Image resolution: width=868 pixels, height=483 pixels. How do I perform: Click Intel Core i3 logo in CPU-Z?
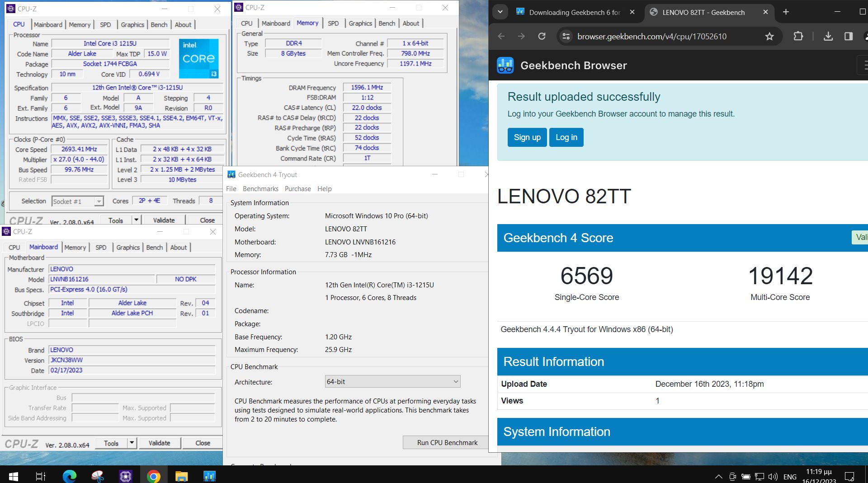click(198, 58)
